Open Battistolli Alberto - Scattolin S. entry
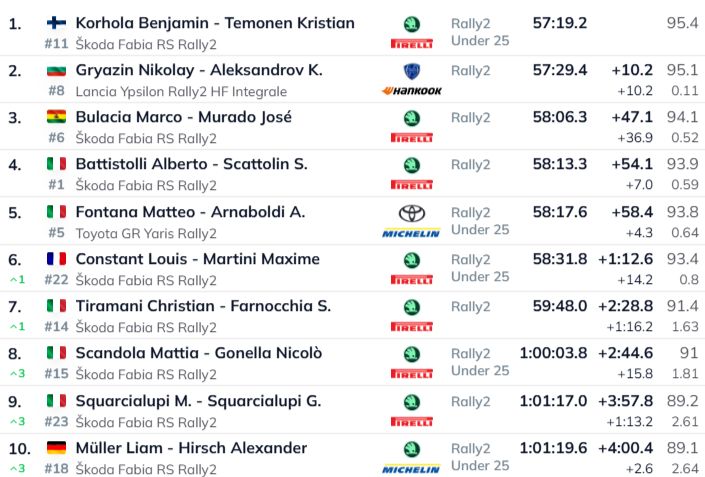The width and height of the screenshot is (705, 477). [x=191, y=164]
